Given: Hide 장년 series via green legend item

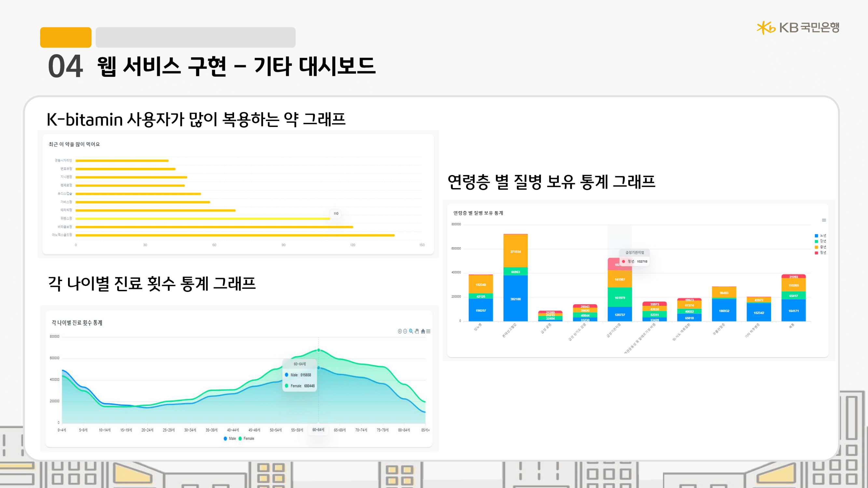Looking at the screenshot, I should [820, 241].
